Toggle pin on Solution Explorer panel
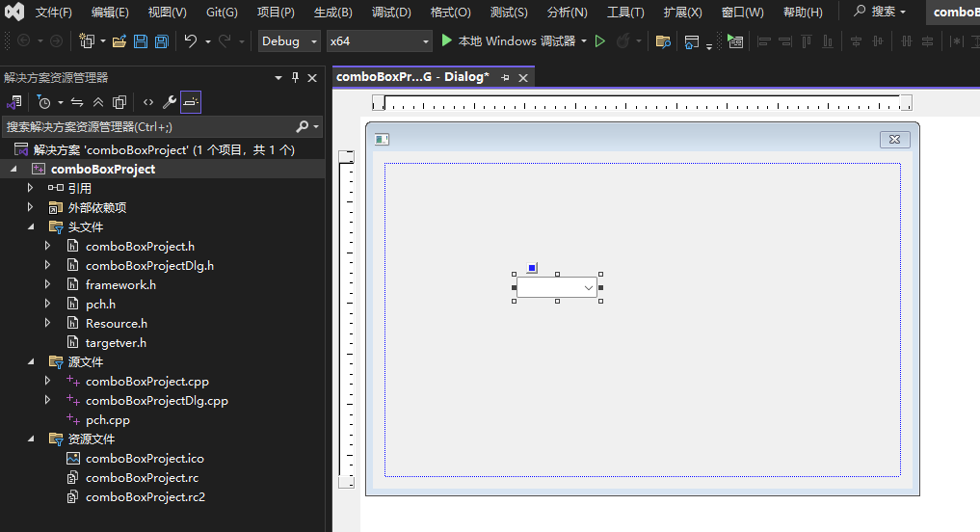 click(x=295, y=78)
